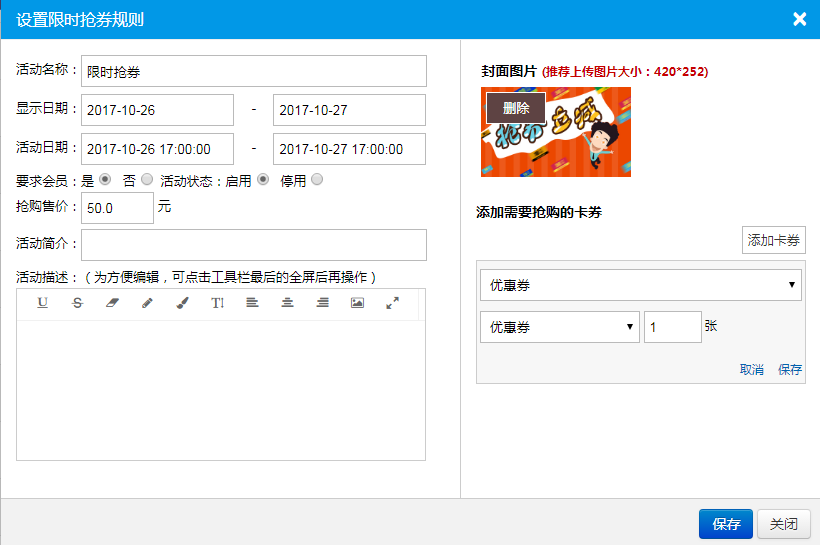
Task: Open the wide 优惠券 type dropdown
Action: coord(641,285)
